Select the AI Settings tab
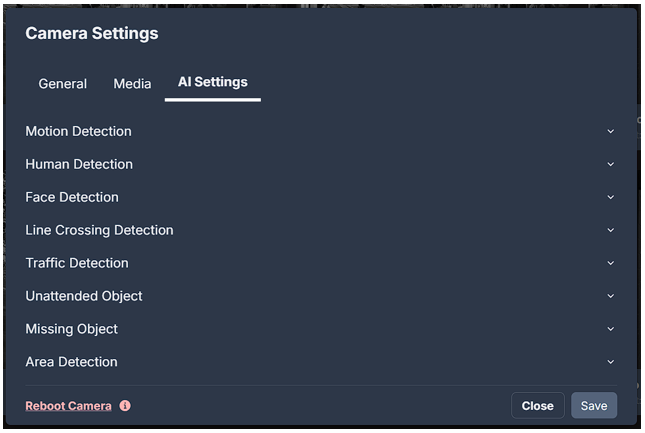Image resolution: width=645 pixels, height=433 pixels. (213, 82)
